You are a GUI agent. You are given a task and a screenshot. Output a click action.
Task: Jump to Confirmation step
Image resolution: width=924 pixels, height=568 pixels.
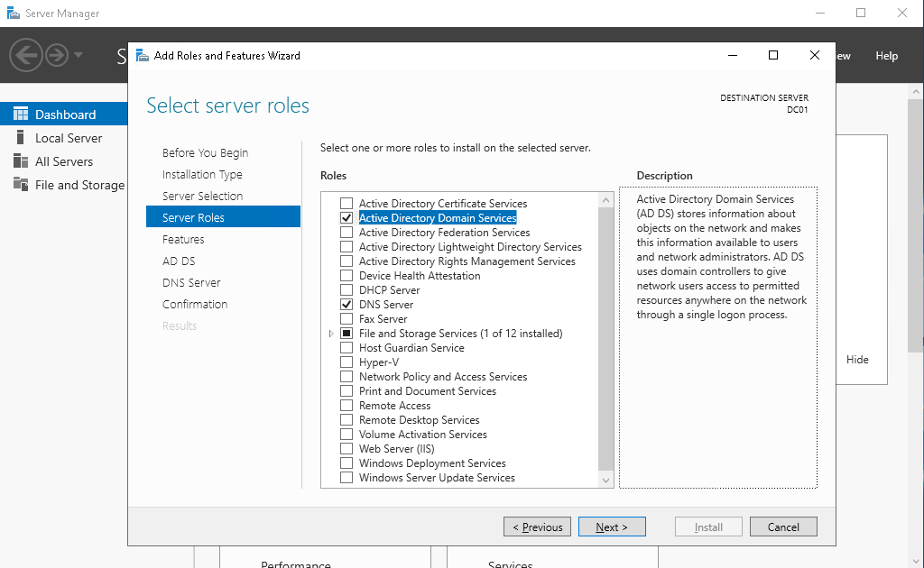pos(195,305)
